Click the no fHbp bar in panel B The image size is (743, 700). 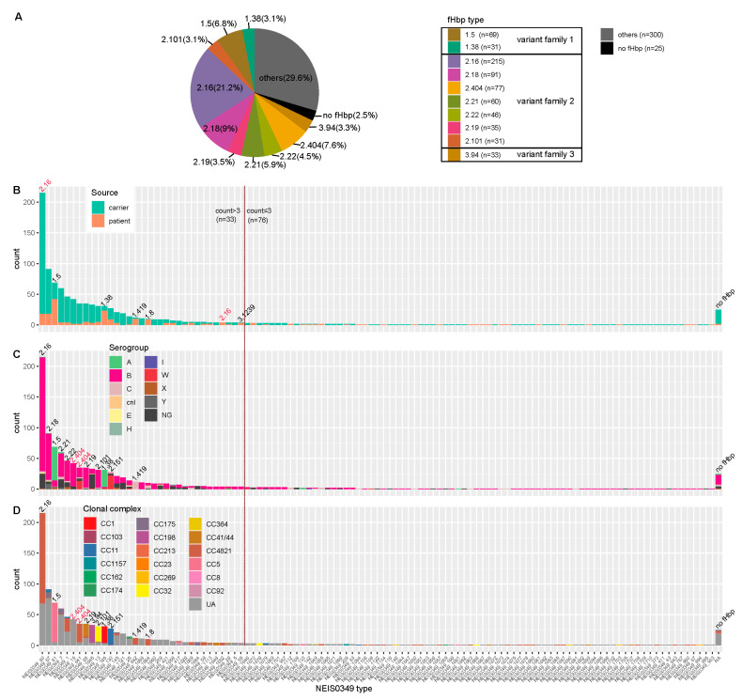coord(719,317)
